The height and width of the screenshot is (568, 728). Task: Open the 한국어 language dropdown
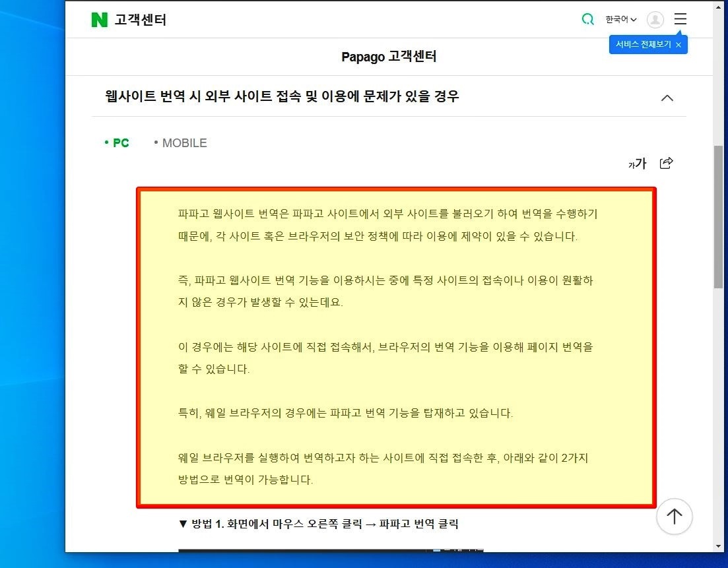coord(621,20)
